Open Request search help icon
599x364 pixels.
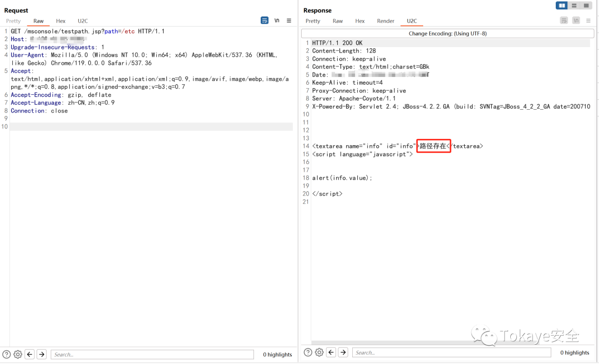tap(7, 355)
